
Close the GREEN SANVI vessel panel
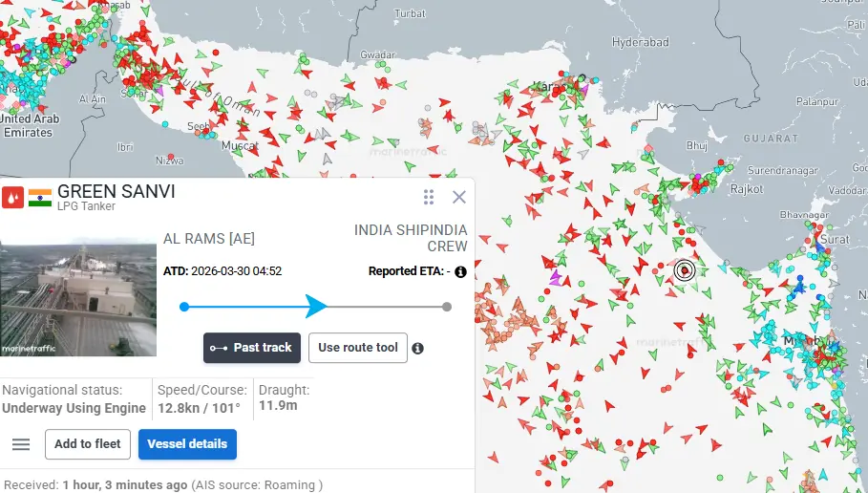click(x=459, y=197)
